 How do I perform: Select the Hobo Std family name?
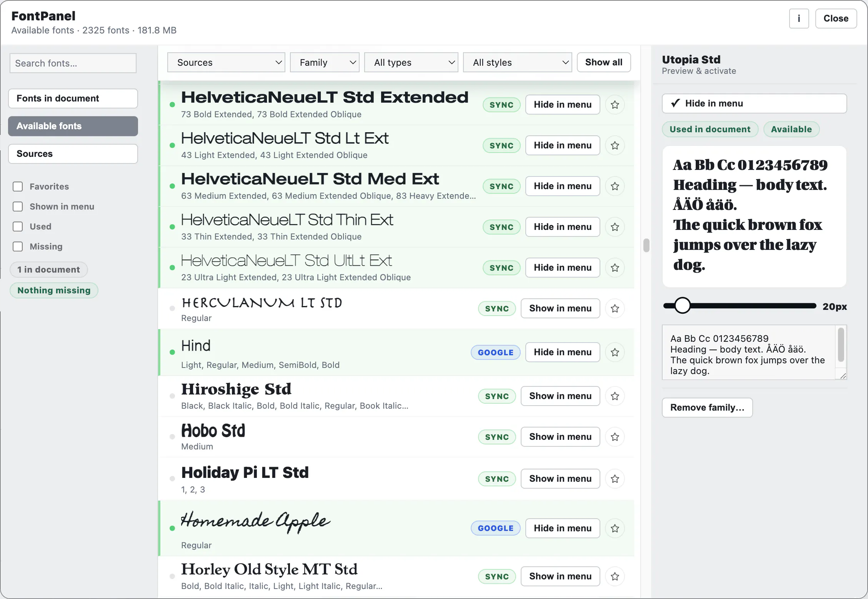click(x=213, y=431)
